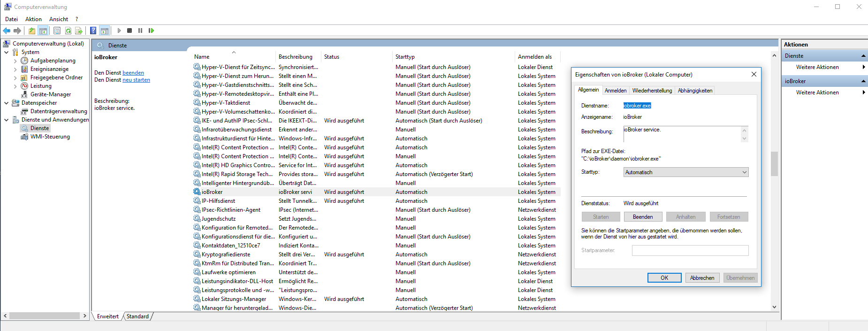
Task: Click the Beenden button in dialog
Action: pos(643,217)
